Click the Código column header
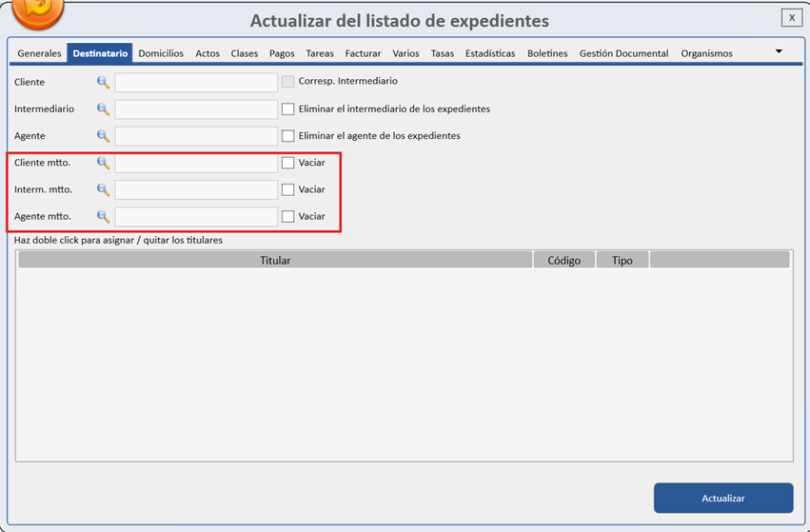 (564, 260)
